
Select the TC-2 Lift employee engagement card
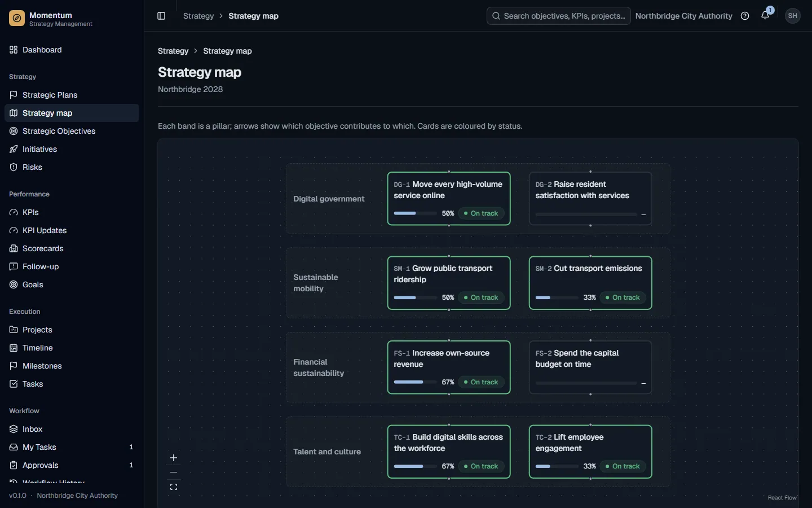coord(590,452)
